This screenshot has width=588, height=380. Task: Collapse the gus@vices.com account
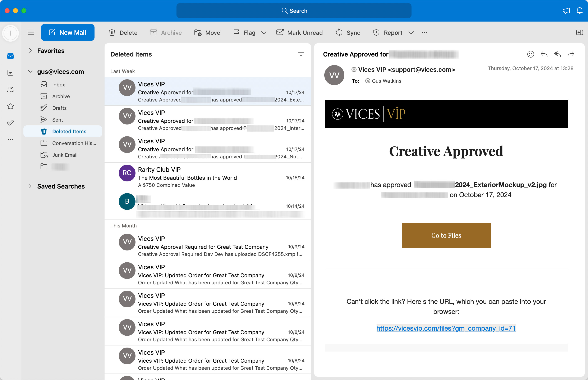(x=30, y=72)
